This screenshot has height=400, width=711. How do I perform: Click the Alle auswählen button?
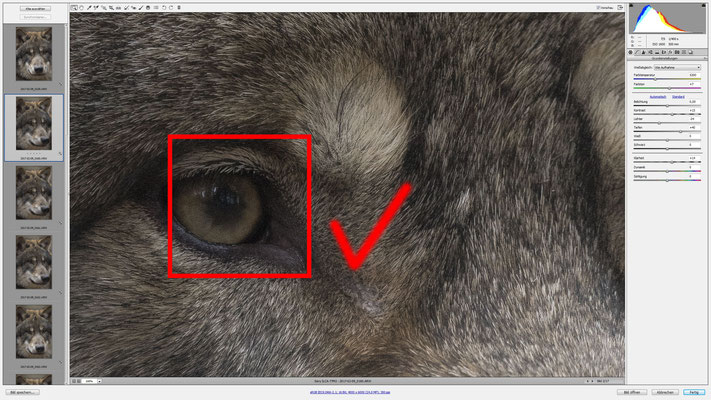(x=35, y=9)
